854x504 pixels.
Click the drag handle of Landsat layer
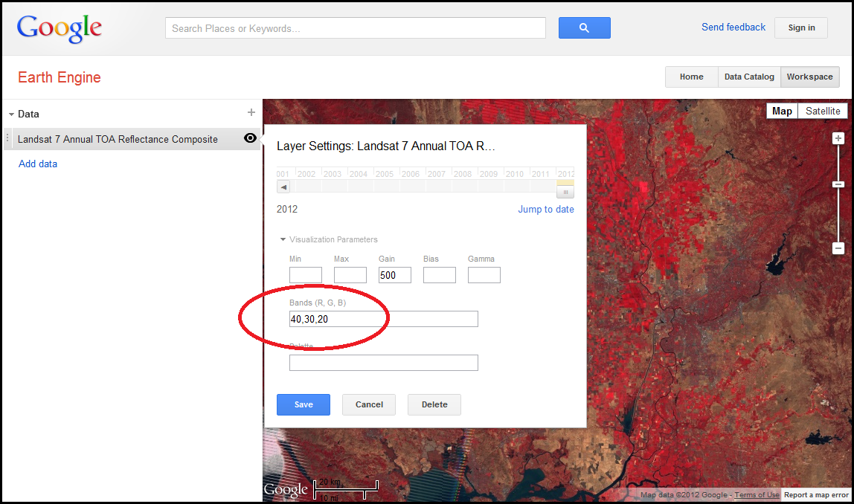click(x=7, y=138)
